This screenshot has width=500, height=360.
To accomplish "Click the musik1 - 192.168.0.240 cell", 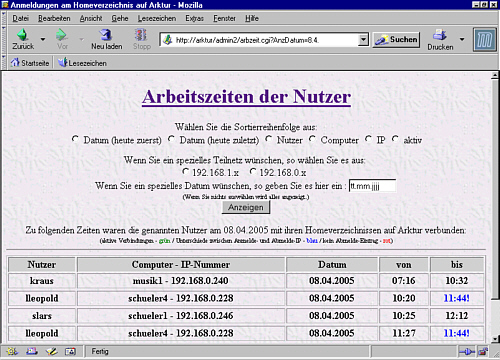I will coord(181,281).
